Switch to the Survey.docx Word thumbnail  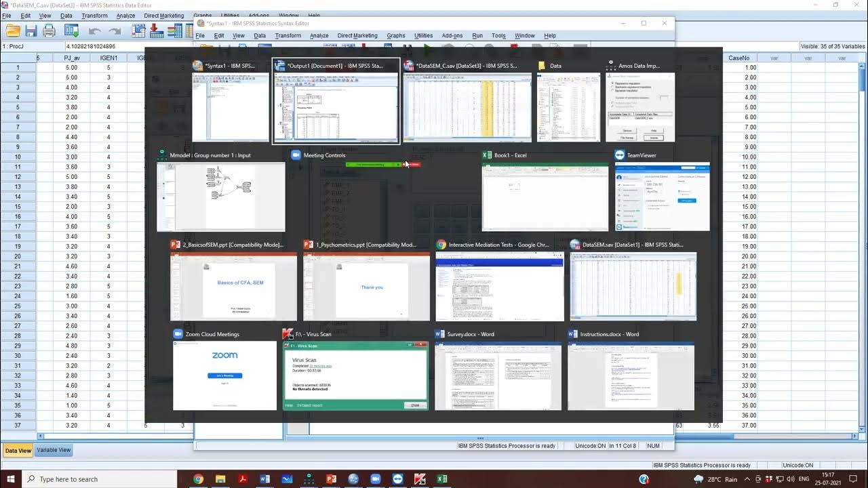(498, 375)
